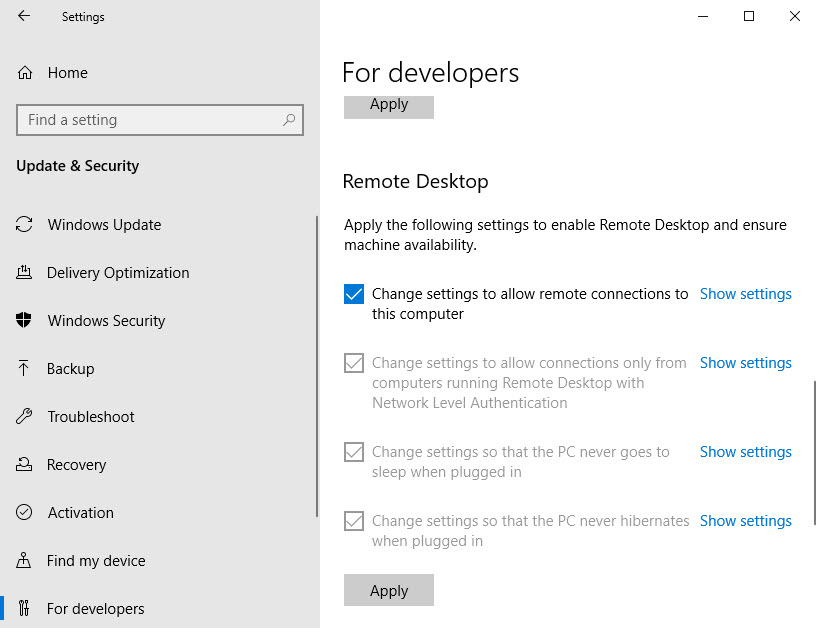818x628 pixels.
Task: Click inside the Find a setting search box
Action: coord(150,119)
